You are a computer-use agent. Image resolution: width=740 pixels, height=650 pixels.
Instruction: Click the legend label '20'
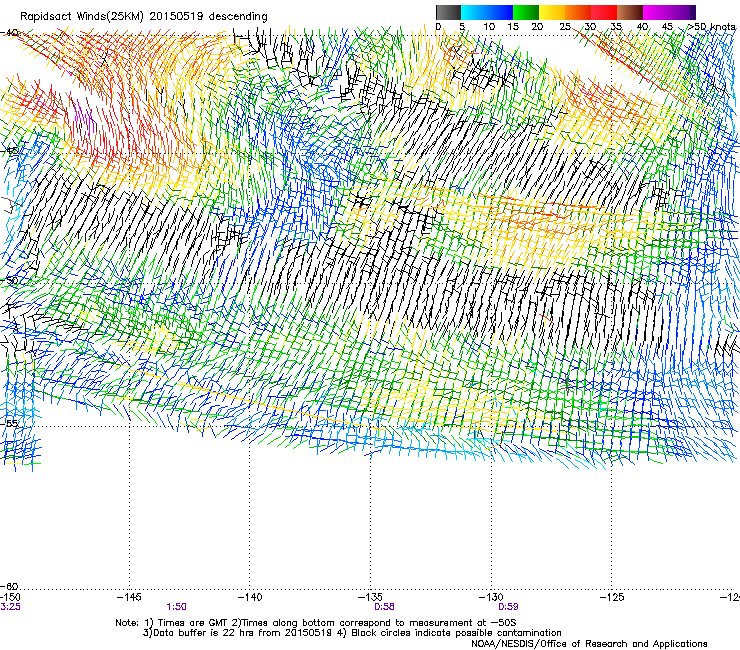537,26
